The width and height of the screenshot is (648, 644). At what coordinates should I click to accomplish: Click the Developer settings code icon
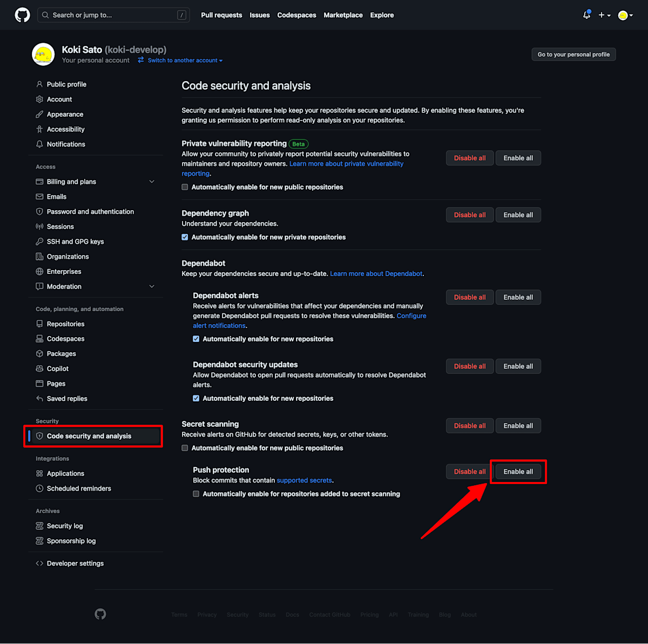click(39, 563)
